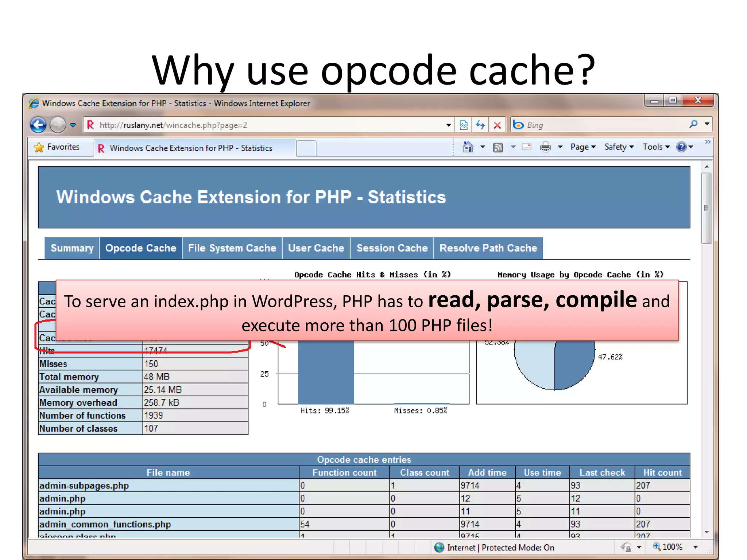Switch to the File System Cache tab

click(x=232, y=248)
